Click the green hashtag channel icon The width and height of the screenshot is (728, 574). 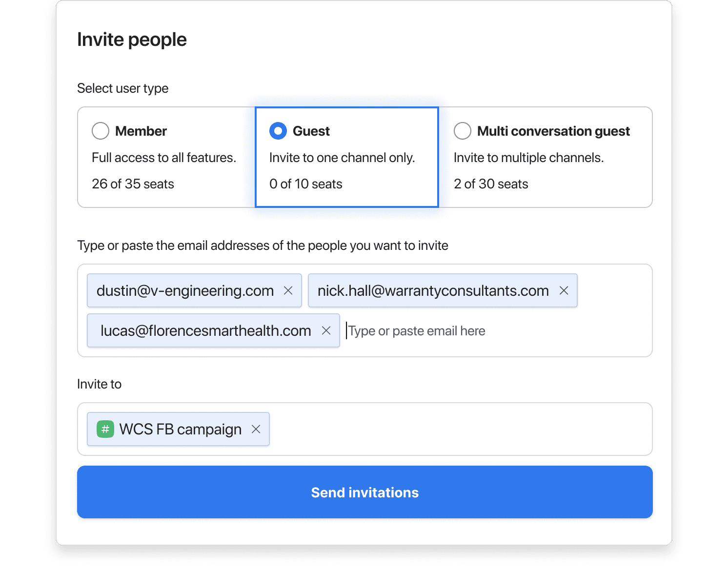(105, 429)
